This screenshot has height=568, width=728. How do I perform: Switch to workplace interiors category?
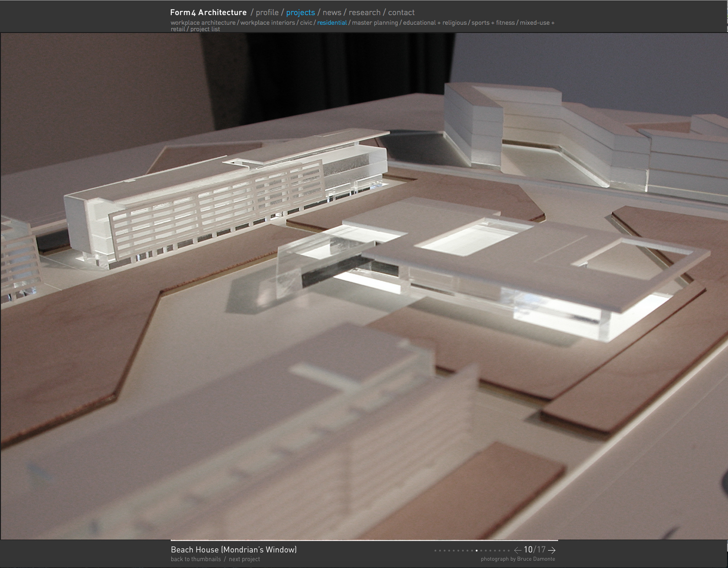(x=267, y=22)
